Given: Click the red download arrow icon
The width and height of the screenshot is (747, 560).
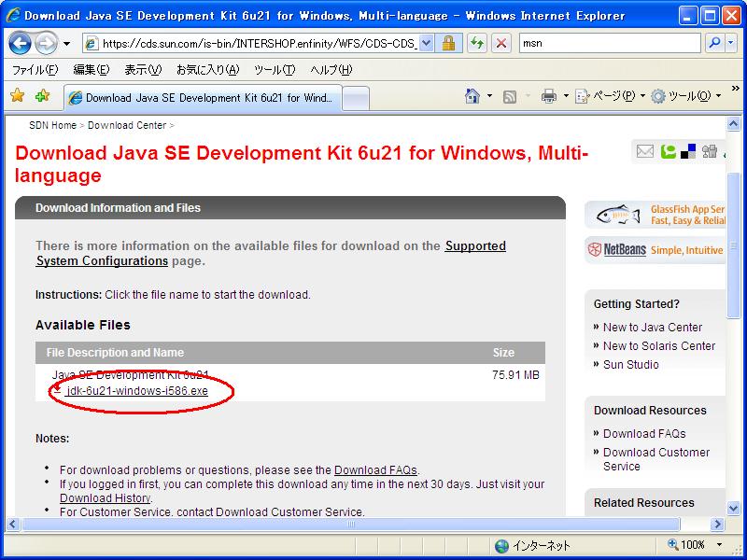Looking at the screenshot, I should pos(57,390).
